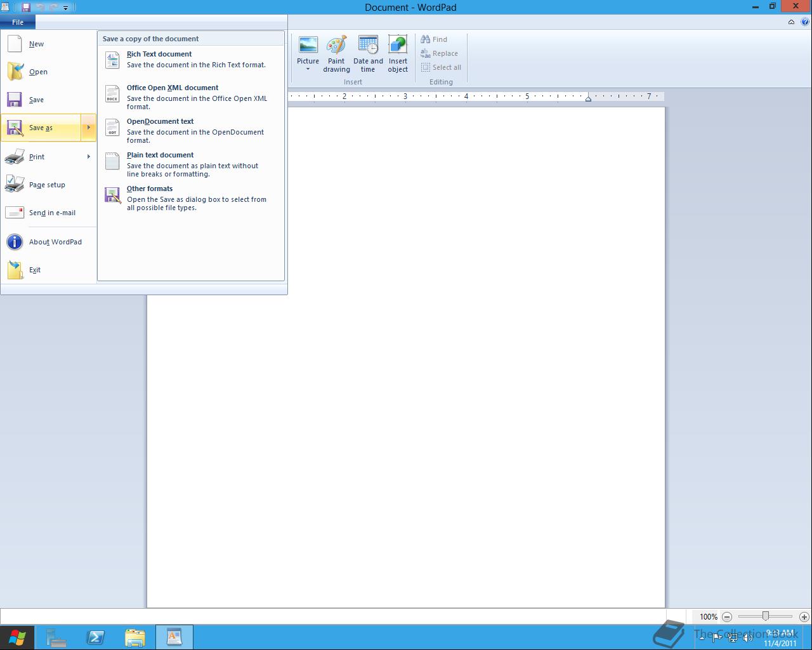Click the Find button

tap(434, 39)
